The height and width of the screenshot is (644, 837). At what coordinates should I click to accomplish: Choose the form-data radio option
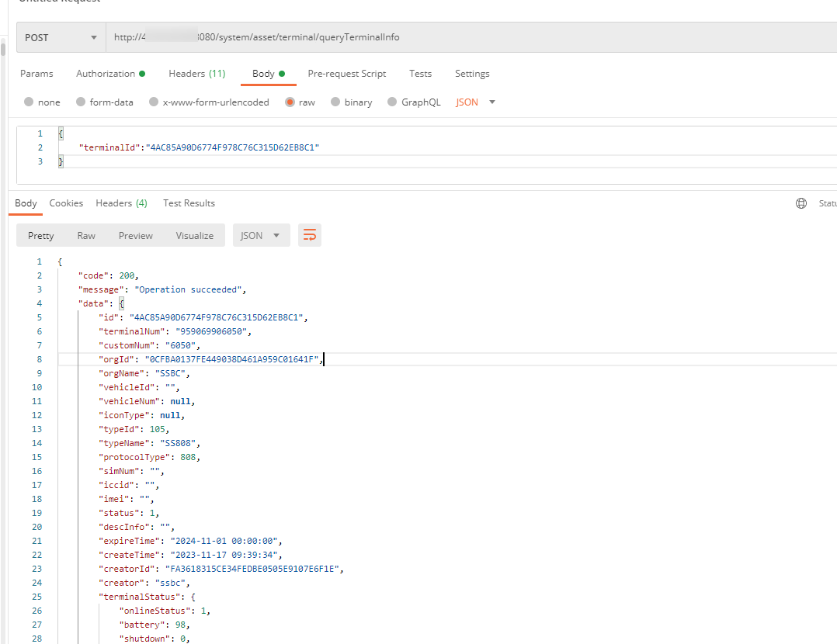click(x=81, y=102)
